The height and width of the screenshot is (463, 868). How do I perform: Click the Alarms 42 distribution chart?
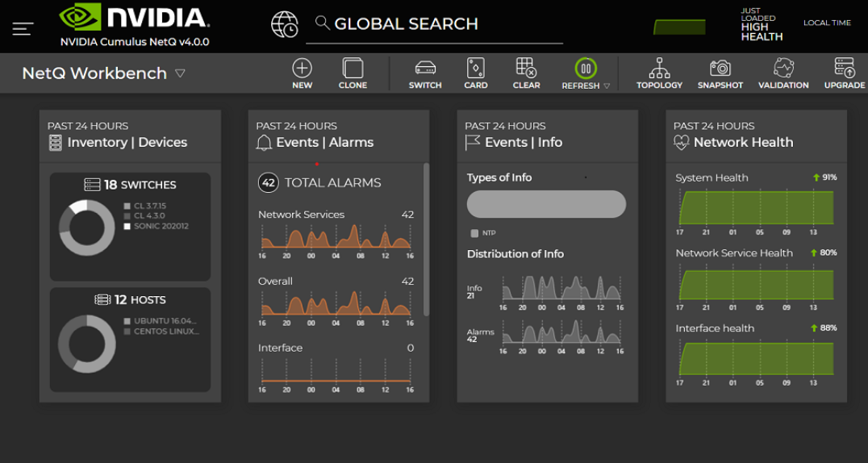[x=561, y=332]
